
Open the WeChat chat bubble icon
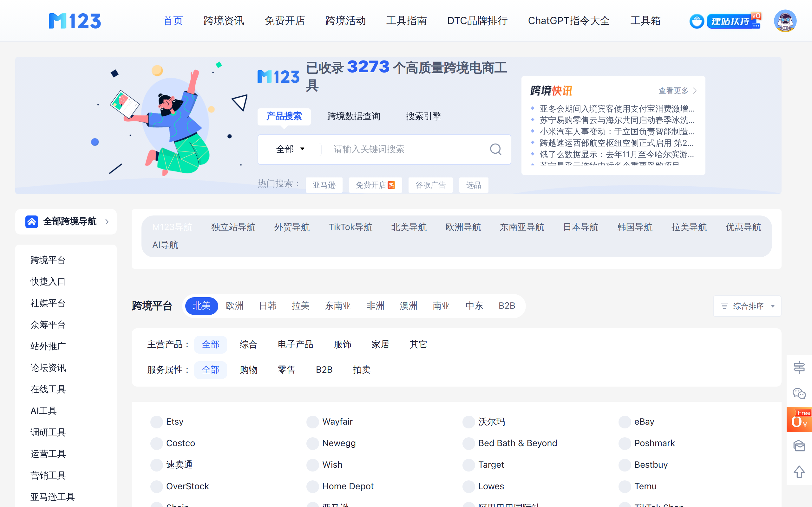[x=799, y=393]
